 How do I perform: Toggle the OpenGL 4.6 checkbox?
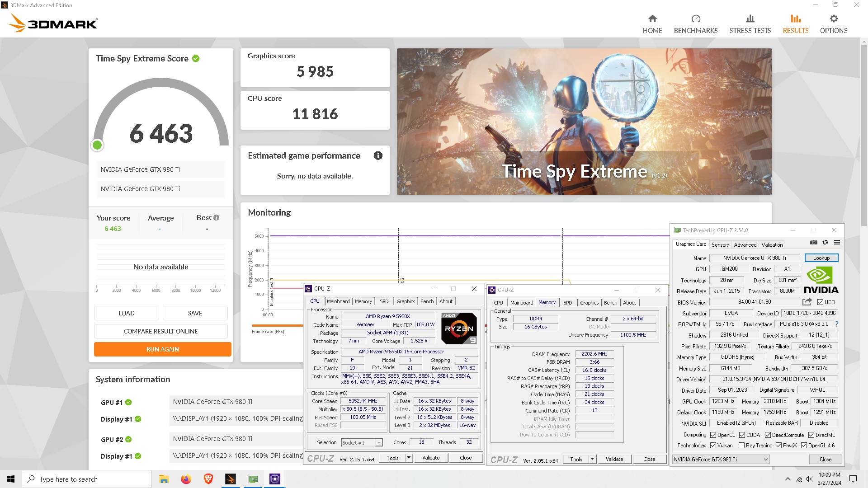coord(804,446)
